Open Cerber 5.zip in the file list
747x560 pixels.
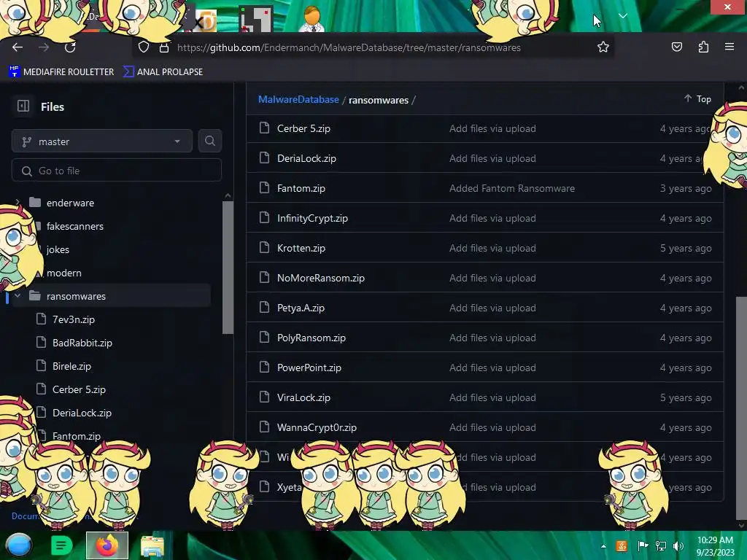coord(303,128)
